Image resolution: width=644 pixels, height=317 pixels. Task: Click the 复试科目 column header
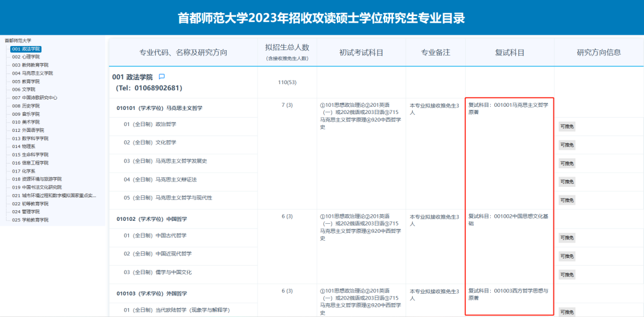coord(510,53)
